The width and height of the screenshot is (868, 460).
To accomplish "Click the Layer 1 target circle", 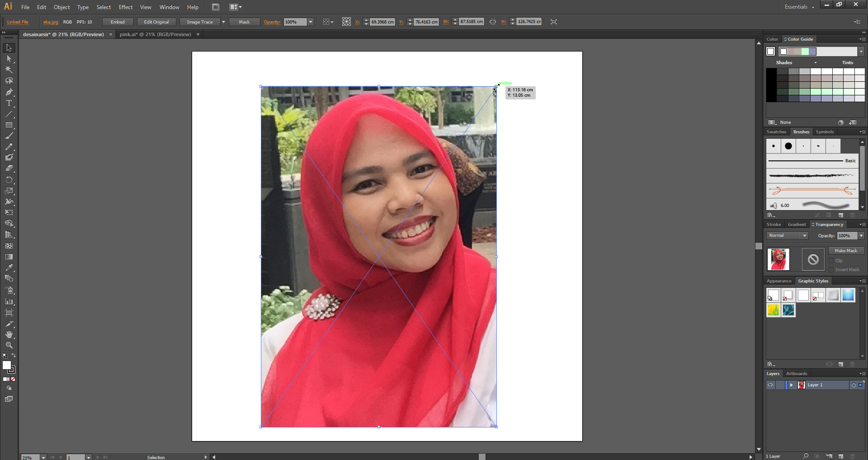I will (854, 385).
